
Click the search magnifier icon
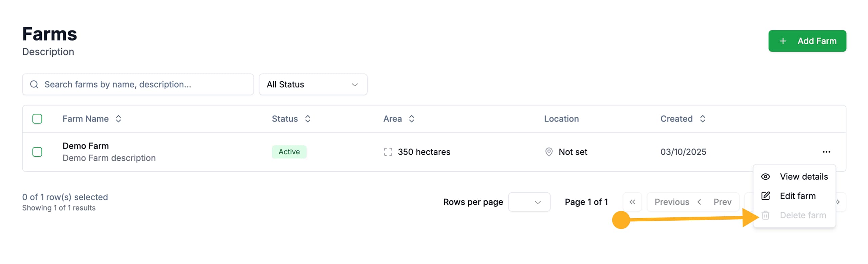point(34,84)
